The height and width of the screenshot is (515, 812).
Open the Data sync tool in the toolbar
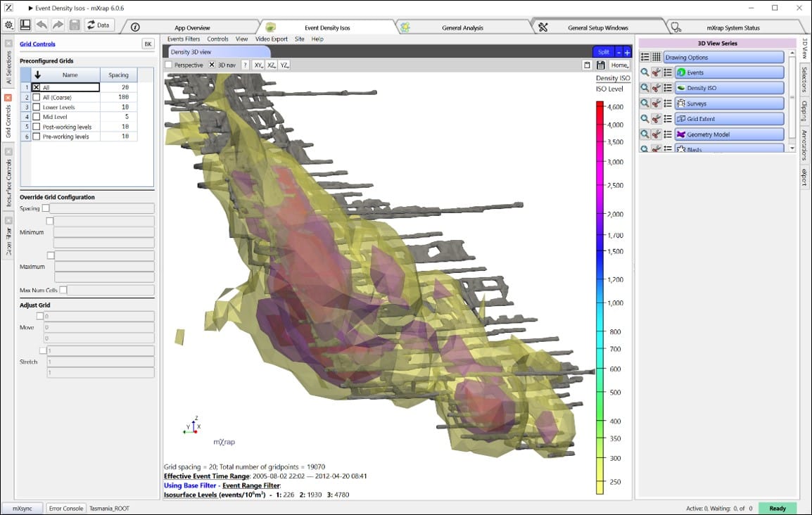pos(98,24)
